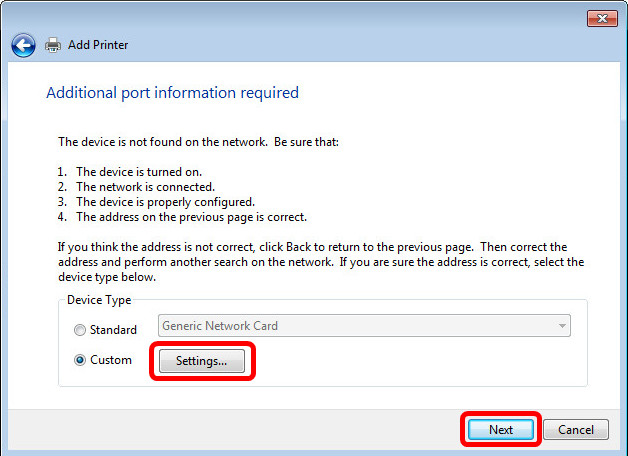Click the 'Add Printer' title text
Screen dimensions: 628x456
[98, 45]
